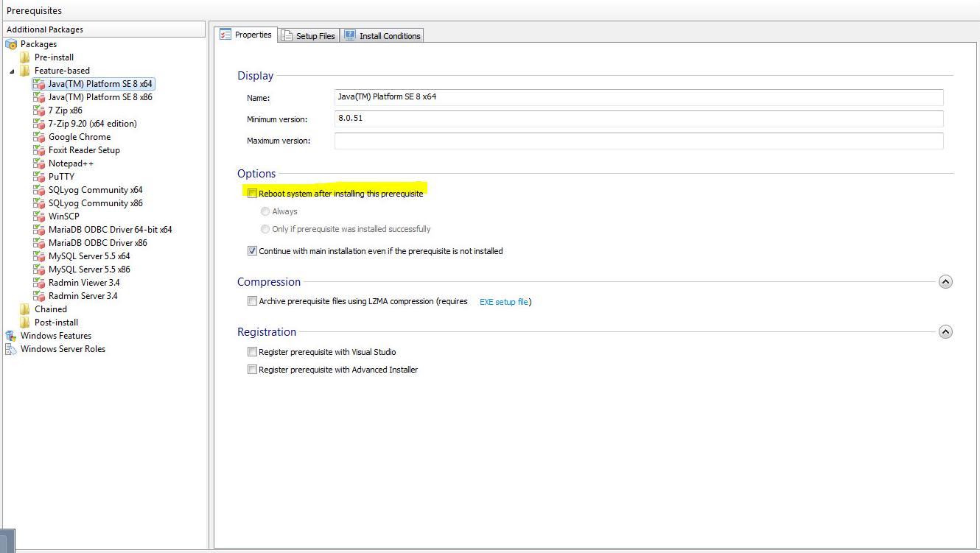Collapse the Registration section
The height and width of the screenshot is (553, 980).
[x=946, y=332]
